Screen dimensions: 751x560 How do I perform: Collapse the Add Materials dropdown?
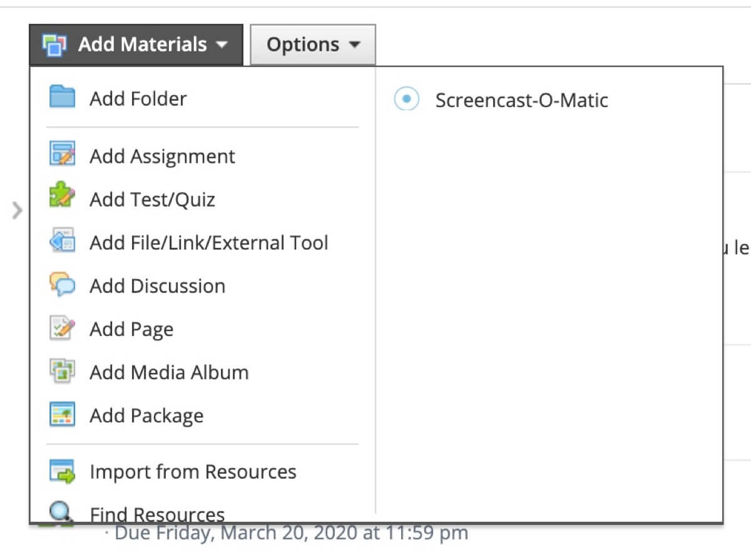tap(136, 44)
